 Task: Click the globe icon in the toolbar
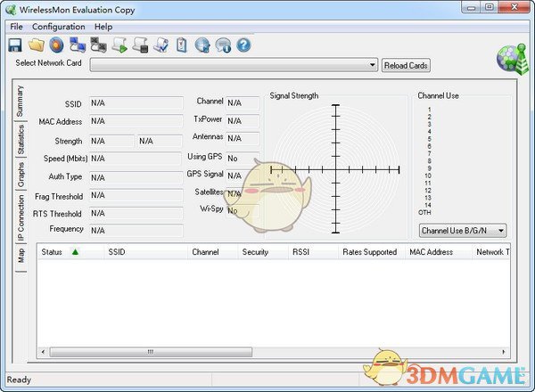click(x=202, y=45)
